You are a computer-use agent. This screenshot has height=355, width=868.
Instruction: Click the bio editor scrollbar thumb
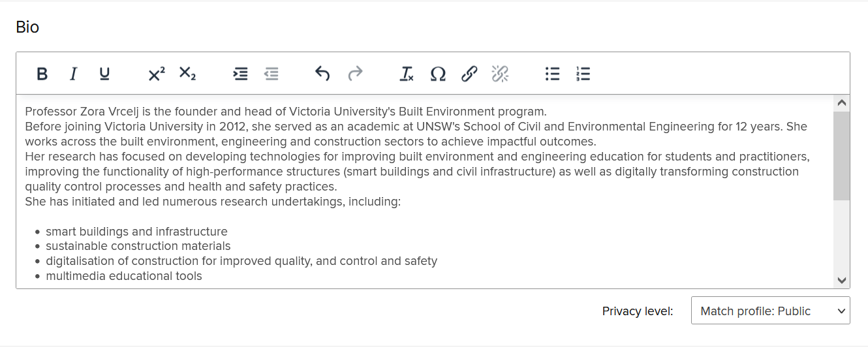click(841, 155)
